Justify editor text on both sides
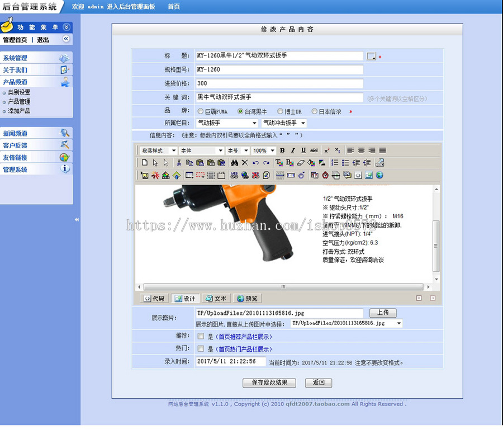The image size is (503, 448). pos(382,150)
